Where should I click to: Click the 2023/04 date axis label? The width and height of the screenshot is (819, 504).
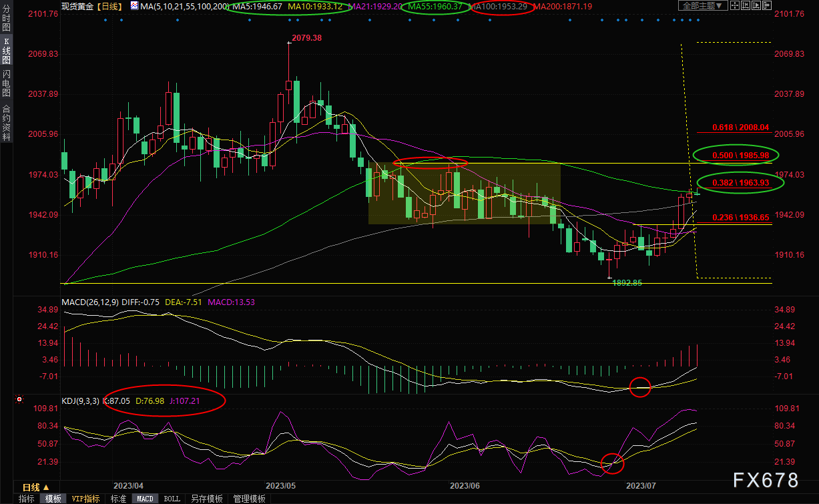click(129, 485)
